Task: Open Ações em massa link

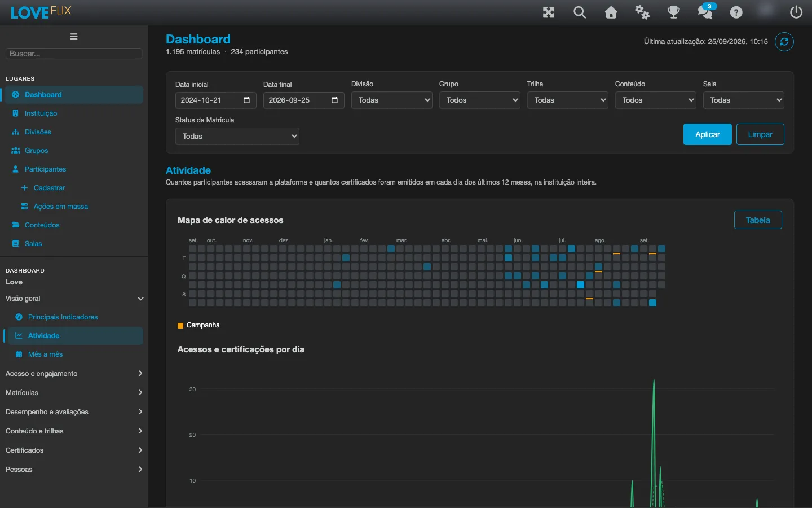Action: (x=60, y=207)
